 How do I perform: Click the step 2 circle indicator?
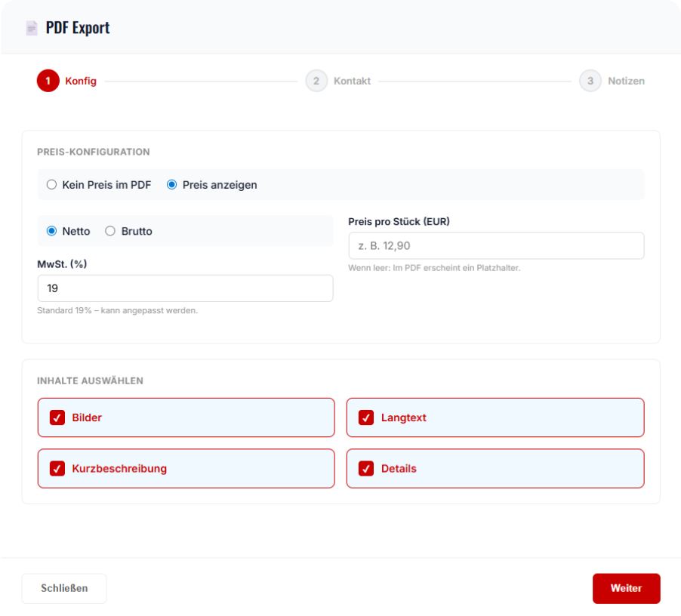coord(316,81)
